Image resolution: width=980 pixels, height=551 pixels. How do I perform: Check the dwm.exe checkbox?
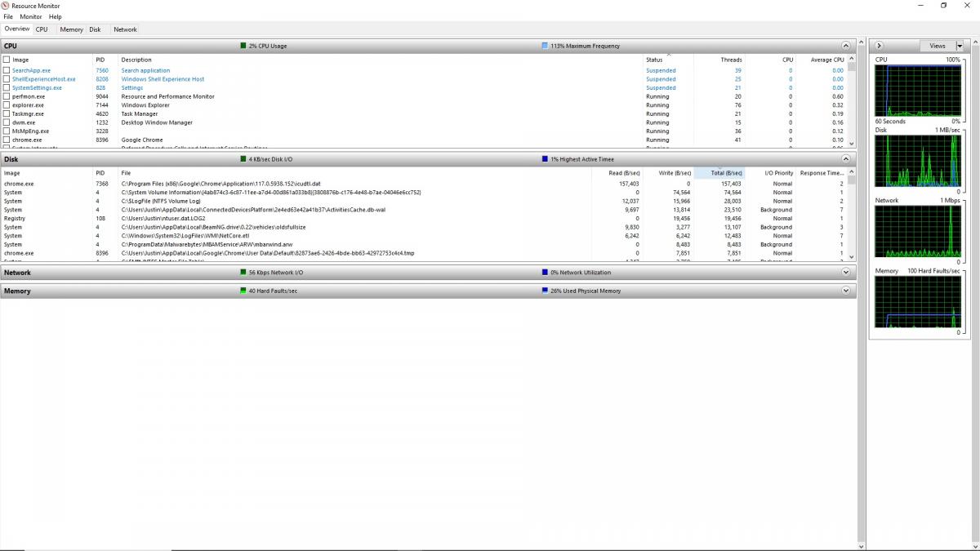tap(7, 122)
